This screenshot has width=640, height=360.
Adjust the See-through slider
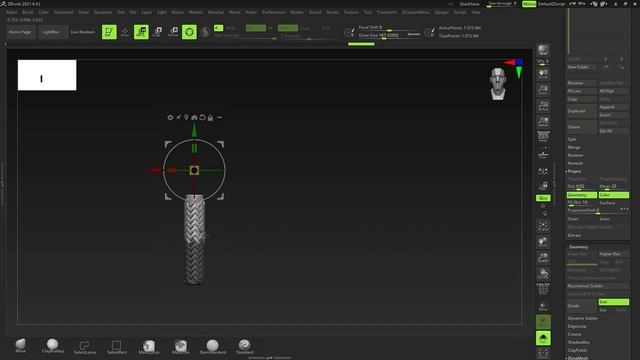click(503, 4)
